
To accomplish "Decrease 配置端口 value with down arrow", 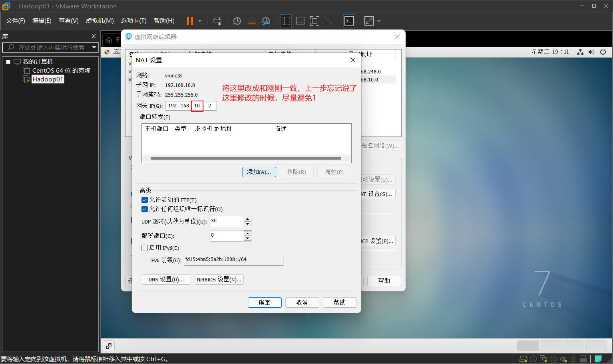I will (x=248, y=238).
